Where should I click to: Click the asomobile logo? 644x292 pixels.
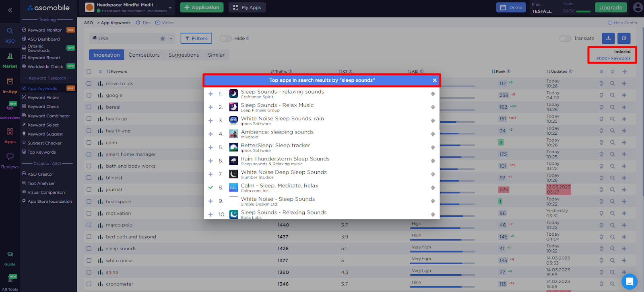click(x=48, y=8)
